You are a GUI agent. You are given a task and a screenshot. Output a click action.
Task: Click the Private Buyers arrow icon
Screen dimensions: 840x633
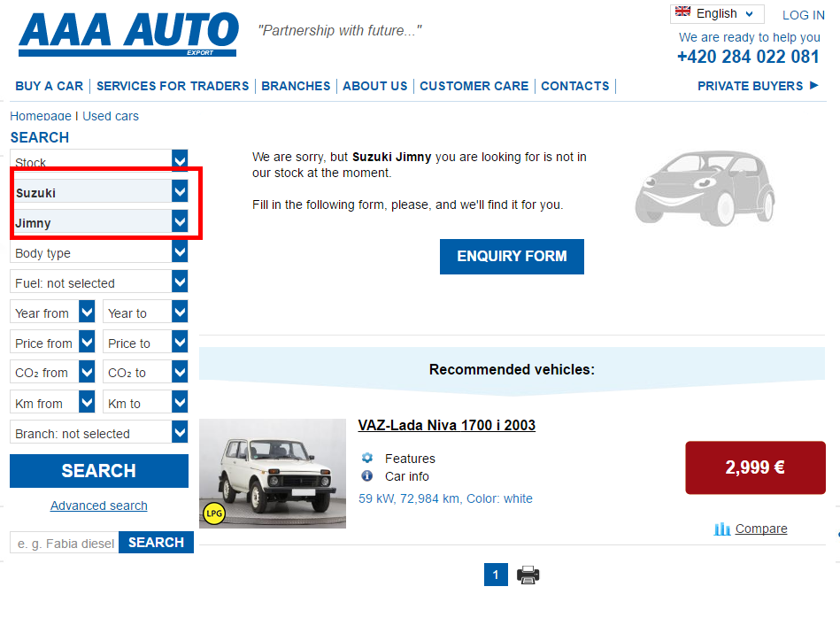[x=814, y=85]
